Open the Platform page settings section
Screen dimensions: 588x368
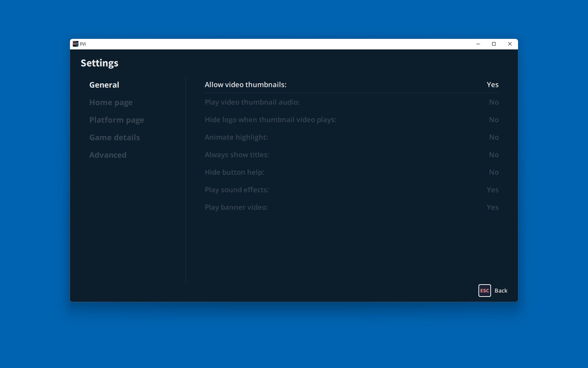coord(117,120)
